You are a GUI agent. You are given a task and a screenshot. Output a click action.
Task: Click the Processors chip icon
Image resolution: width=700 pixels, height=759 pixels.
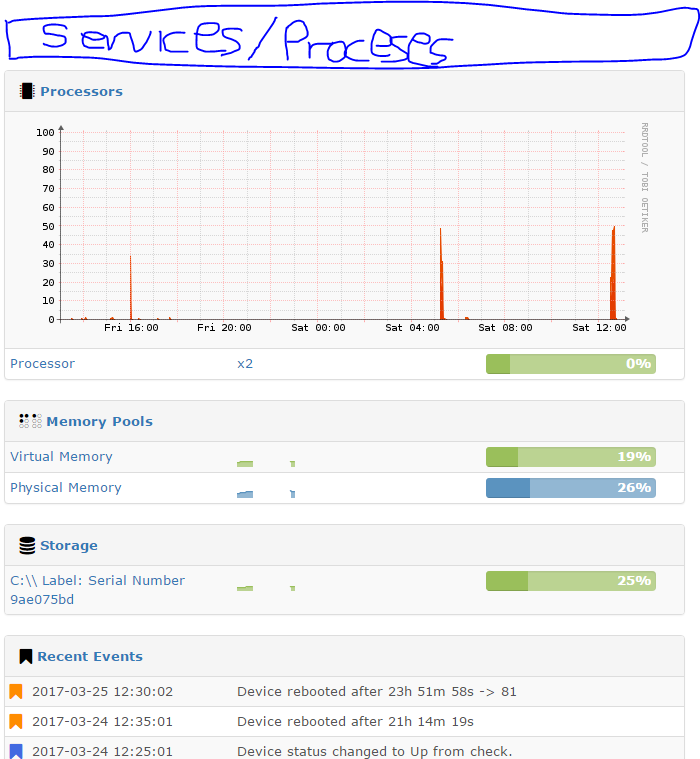pyautogui.click(x=27, y=91)
